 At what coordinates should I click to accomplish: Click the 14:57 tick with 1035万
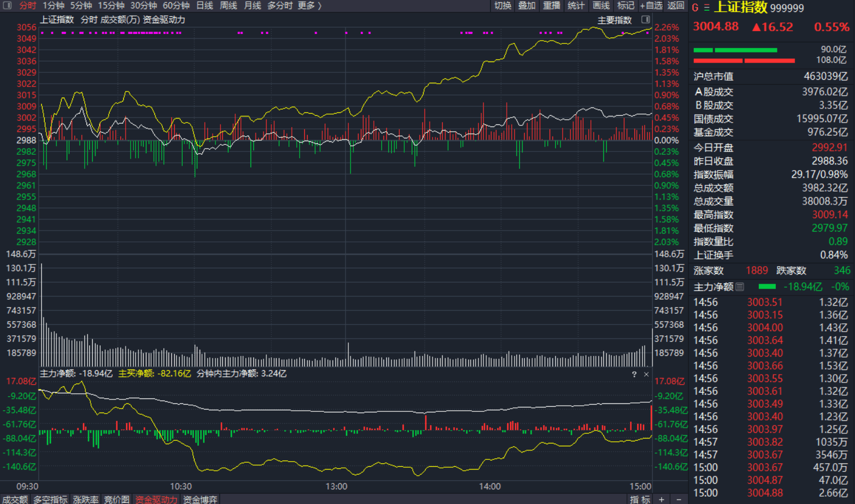[x=771, y=442]
